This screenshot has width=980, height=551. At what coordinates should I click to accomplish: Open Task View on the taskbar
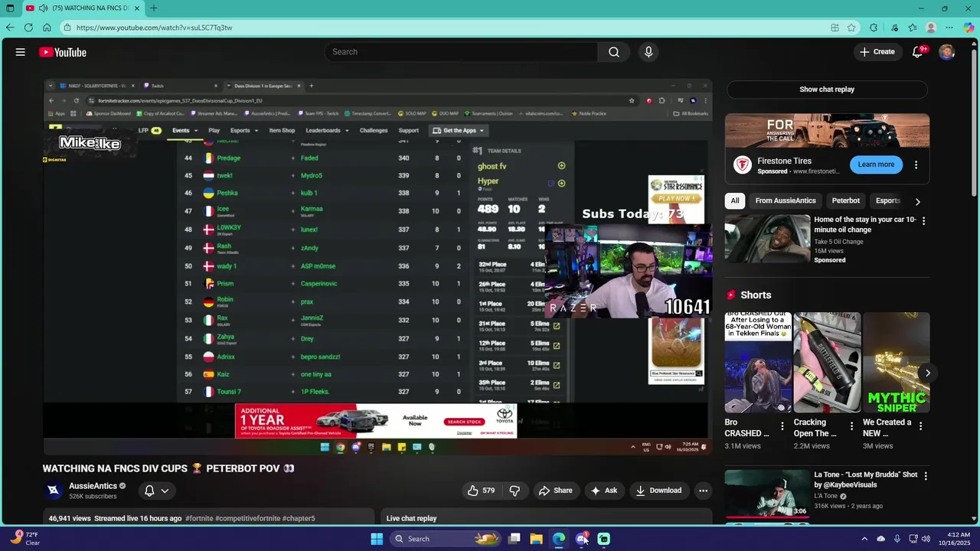tap(514, 539)
